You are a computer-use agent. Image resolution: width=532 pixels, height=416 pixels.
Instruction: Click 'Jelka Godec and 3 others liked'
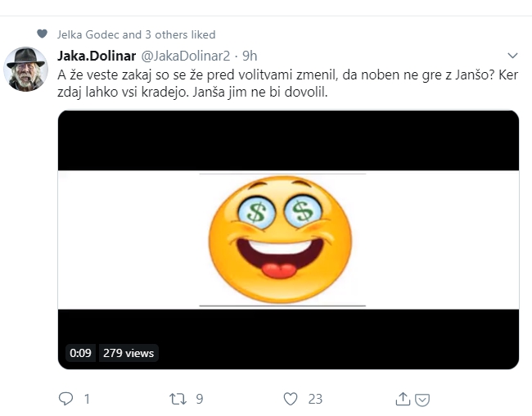(136, 34)
